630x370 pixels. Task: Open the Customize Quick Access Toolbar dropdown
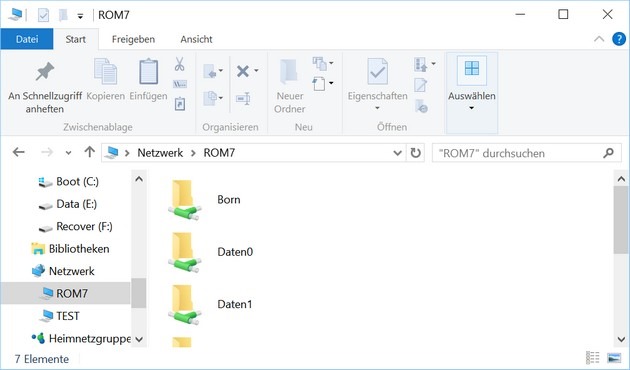click(80, 16)
